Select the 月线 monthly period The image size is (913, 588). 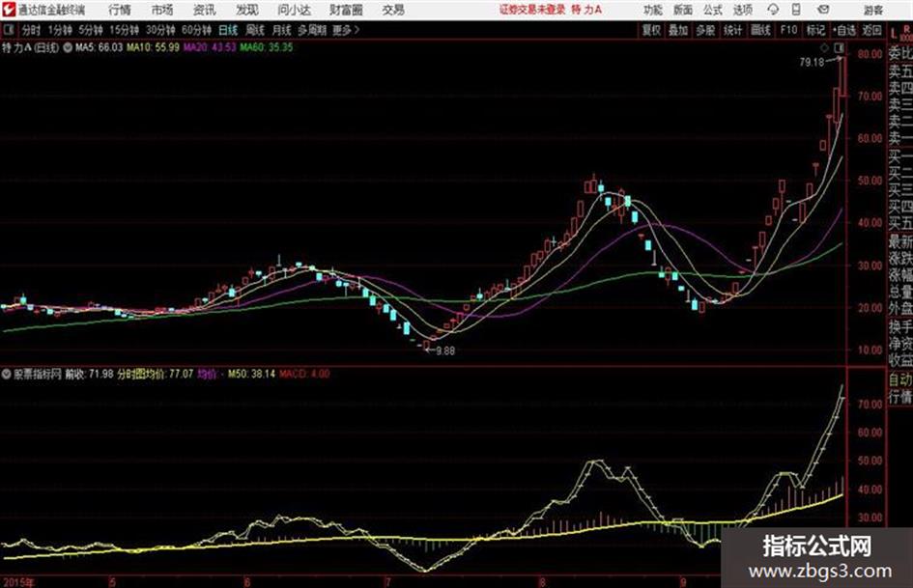(x=282, y=30)
